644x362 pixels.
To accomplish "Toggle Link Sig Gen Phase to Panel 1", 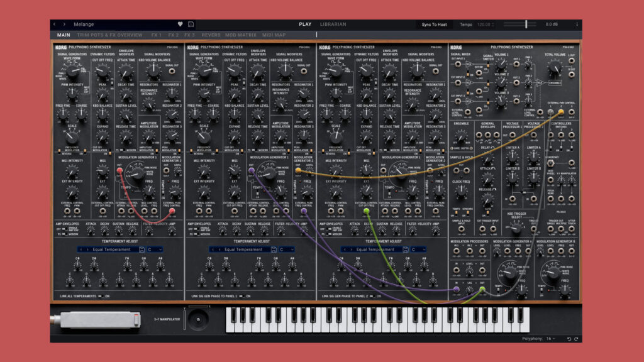I will (241, 296).
